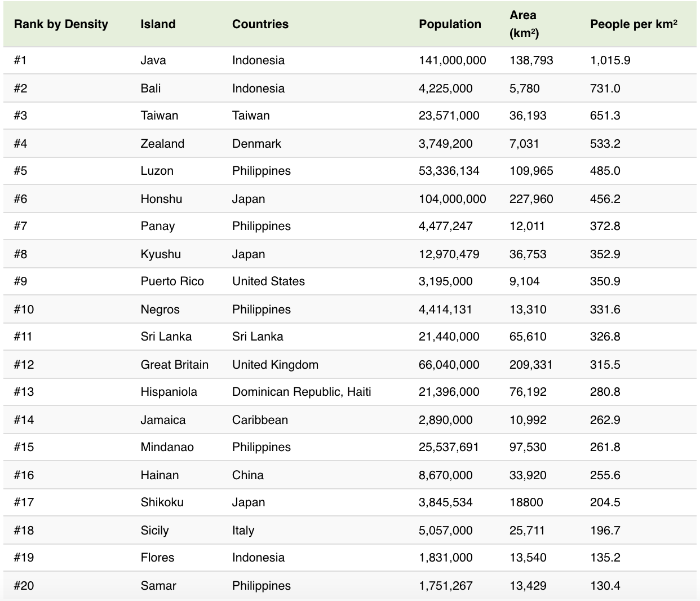The width and height of the screenshot is (700, 601).
Task: Click Shikoku's area value 18800
Action: [x=526, y=502]
